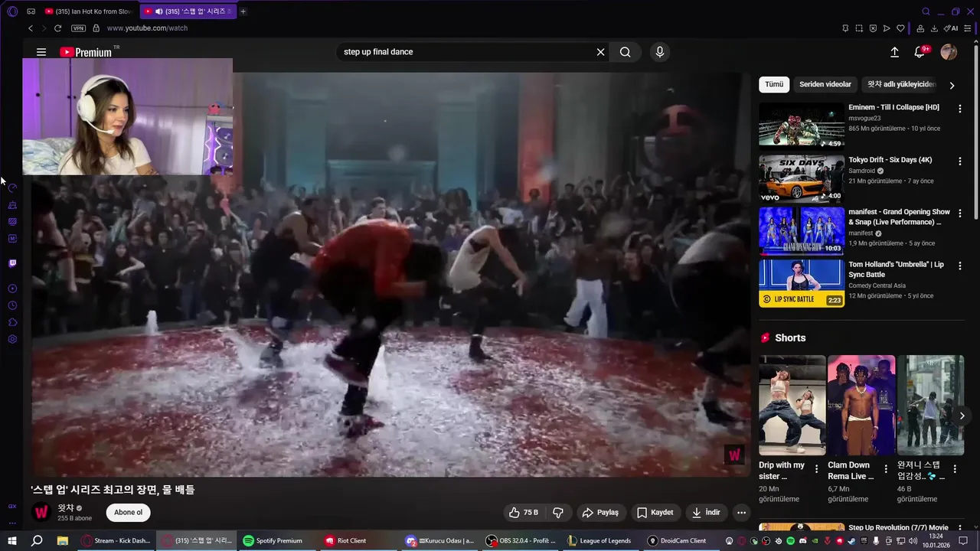
Task: Open a new browser tab
Action: click(x=243, y=11)
